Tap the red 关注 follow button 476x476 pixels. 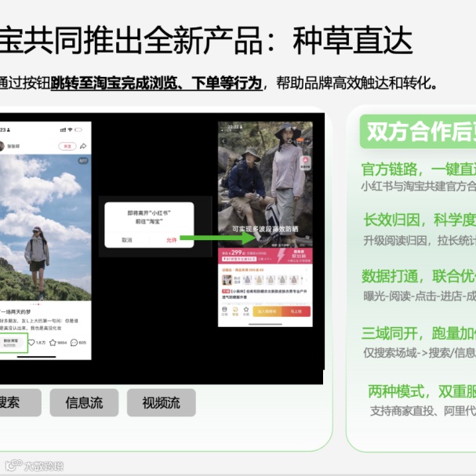pyautogui.click(x=67, y=147)
